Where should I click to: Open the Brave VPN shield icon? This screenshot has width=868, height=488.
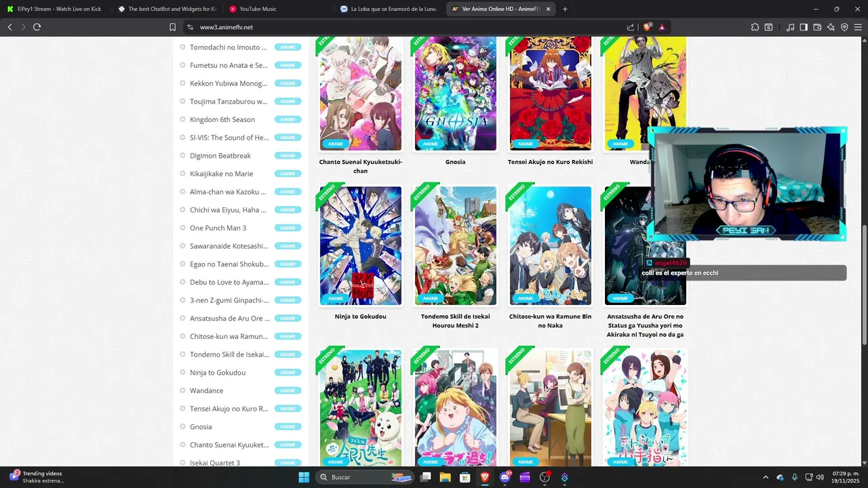tap(844, 27)
